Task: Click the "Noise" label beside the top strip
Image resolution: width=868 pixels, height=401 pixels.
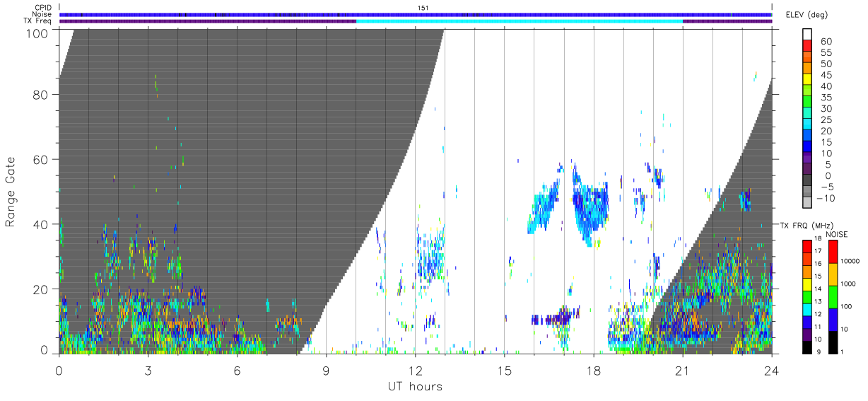Action: (x=42, y=14)
